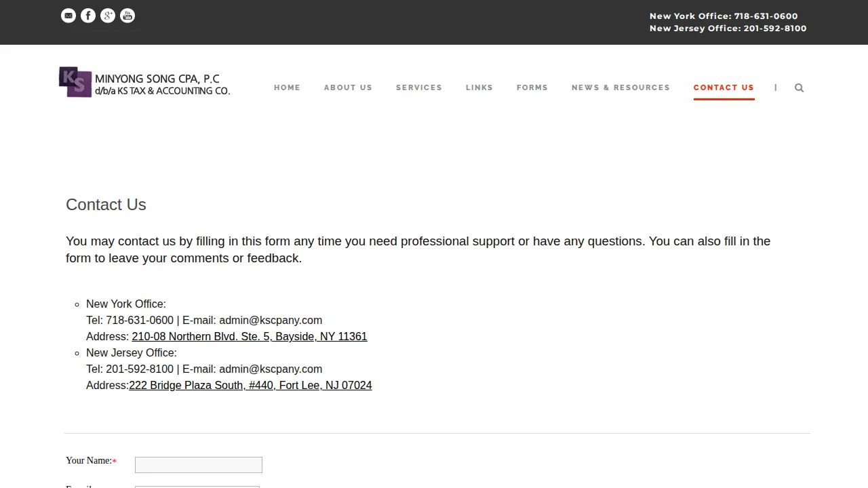The height and width of the screenshot is (488, 868).
Task: Open the Fort Lee, NJ 07024 address link
Action: 250,385
